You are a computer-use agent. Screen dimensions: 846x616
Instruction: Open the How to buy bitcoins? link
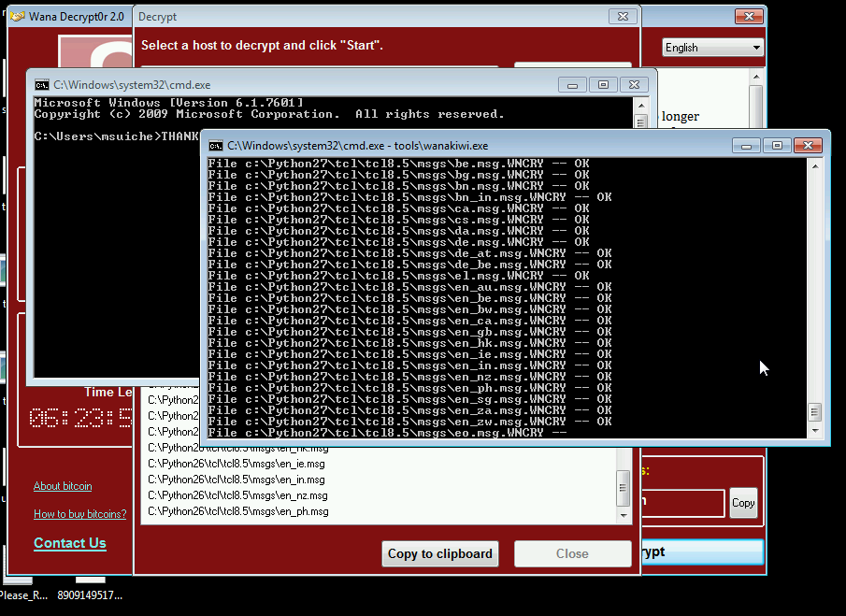[x=79, y=514]
